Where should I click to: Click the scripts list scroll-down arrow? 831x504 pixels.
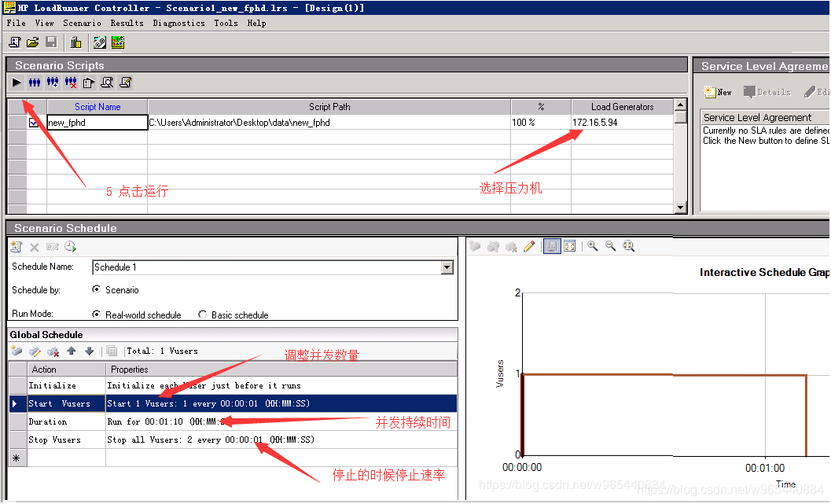681,208
